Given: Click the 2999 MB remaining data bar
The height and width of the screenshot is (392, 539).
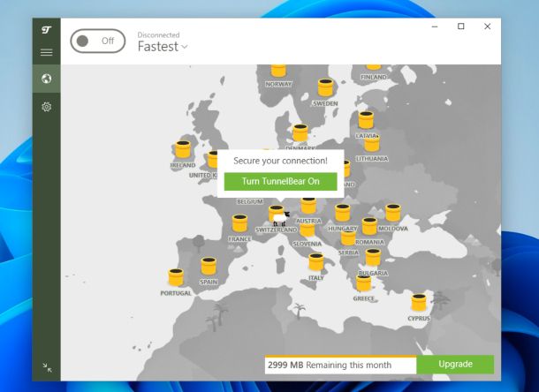Looking at the screenshot, I should 341,365.
